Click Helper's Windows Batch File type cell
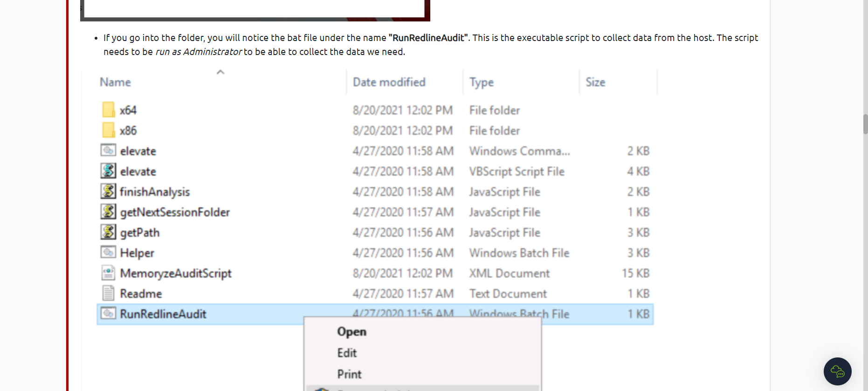The height and width of the screenshot is (391, 868). pyautogui.click(x=519, y=253)
